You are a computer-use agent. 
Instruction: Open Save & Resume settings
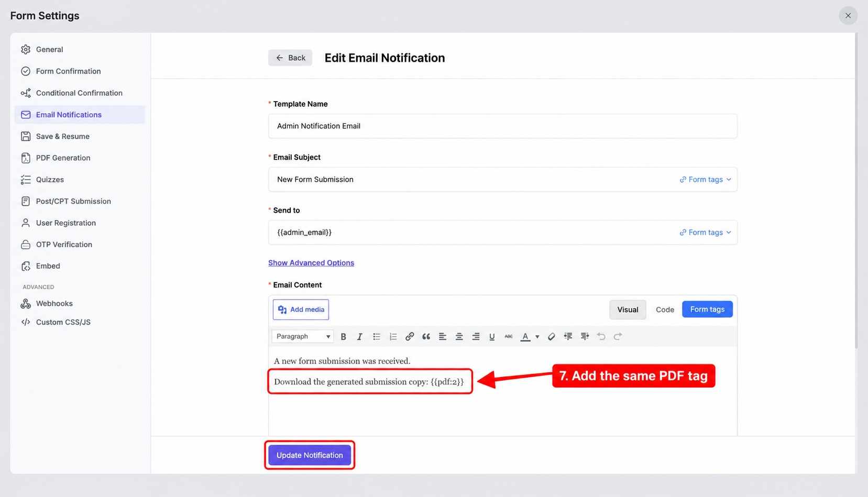(x=80, y=136)
